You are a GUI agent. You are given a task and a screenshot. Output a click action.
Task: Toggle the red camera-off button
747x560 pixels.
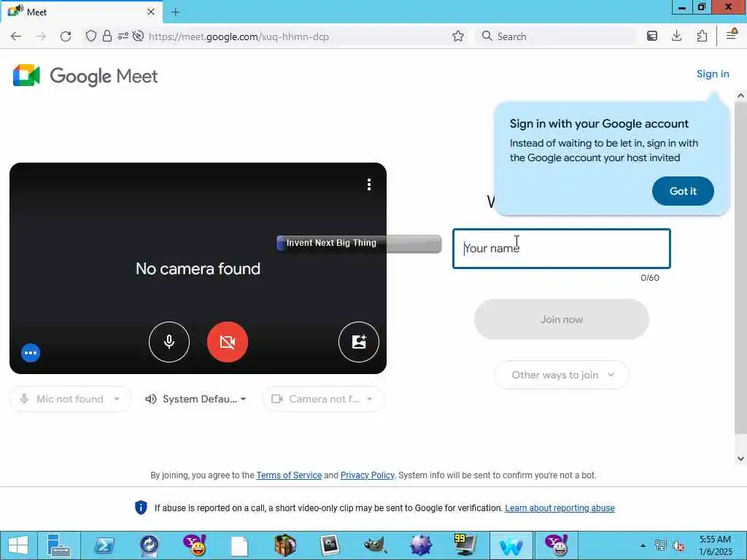[228, 342]
